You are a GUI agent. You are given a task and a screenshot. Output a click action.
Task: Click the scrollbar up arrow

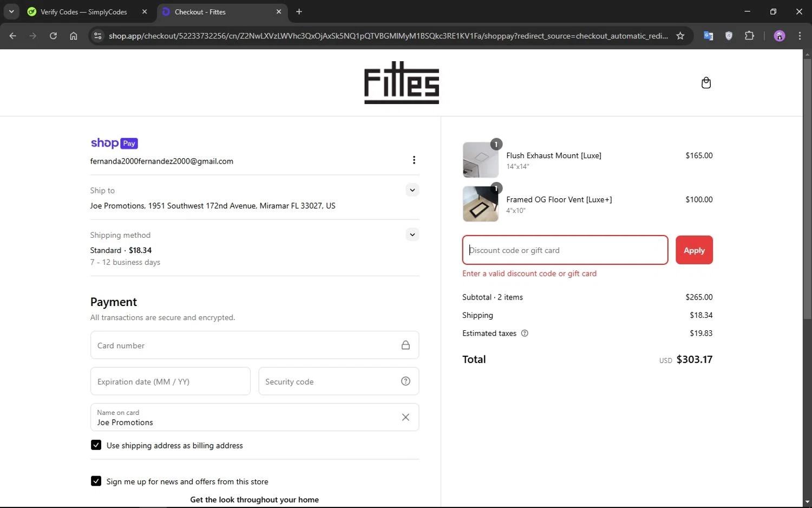tap(807, 54)
